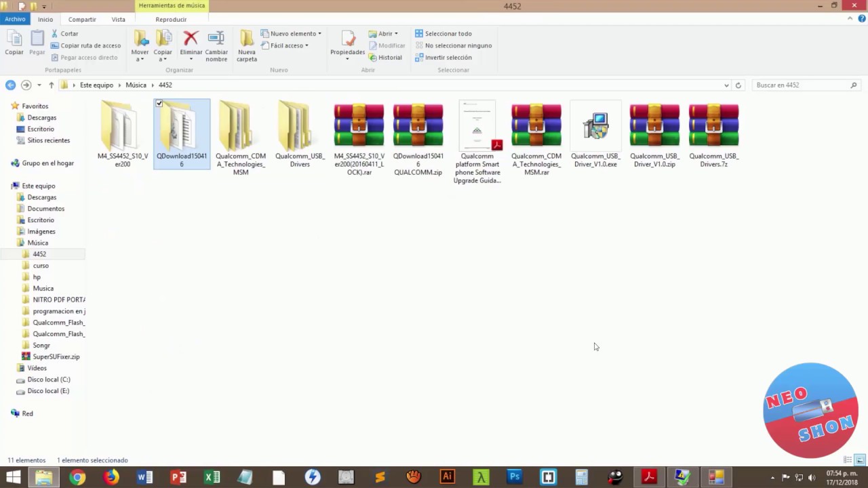Click the Back navigation arrow
This screenshot has height=488, width=868.
[x=10, y=85]
